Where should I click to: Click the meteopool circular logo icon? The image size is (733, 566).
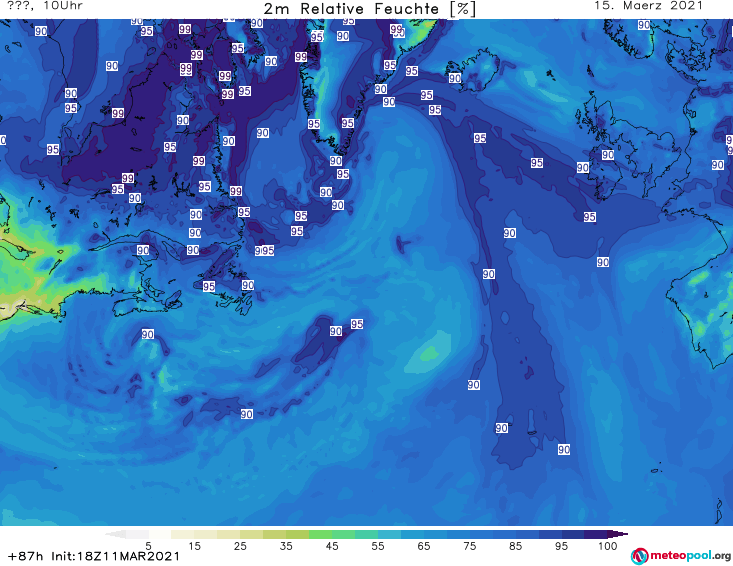click(640, 556)
